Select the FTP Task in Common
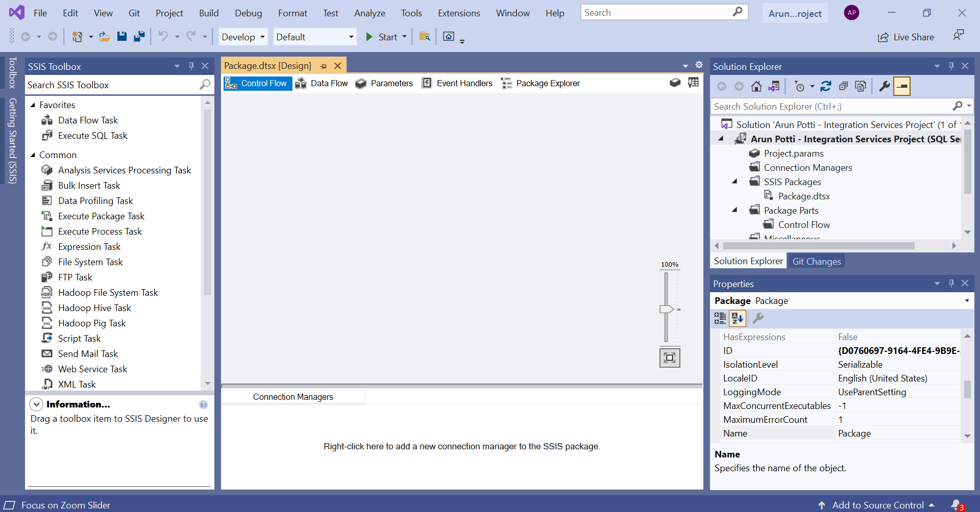Screen dimensions: 980x512 [75, 277]
